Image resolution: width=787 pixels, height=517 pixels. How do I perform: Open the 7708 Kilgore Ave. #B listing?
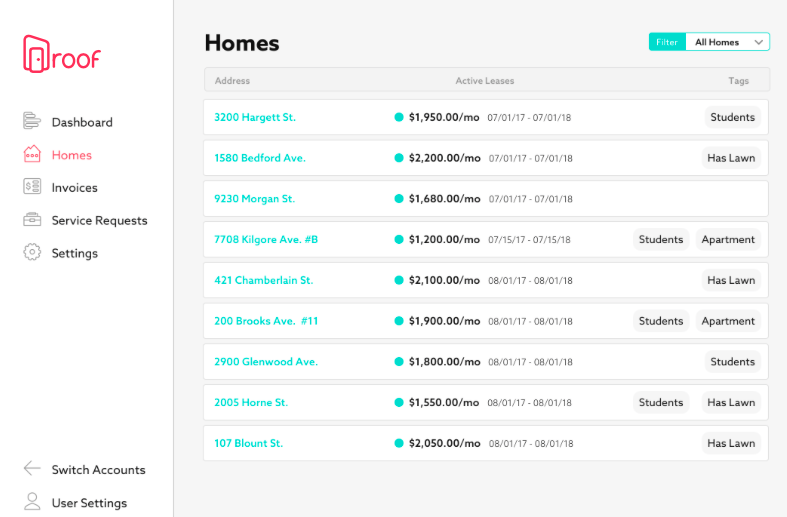pyautogui.click(x=266, y=240)
